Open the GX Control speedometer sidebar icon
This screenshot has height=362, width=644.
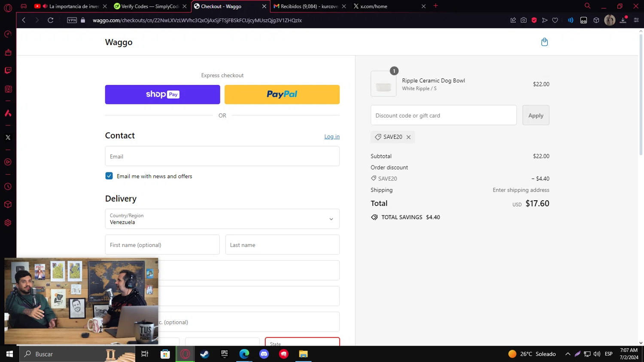8,34
